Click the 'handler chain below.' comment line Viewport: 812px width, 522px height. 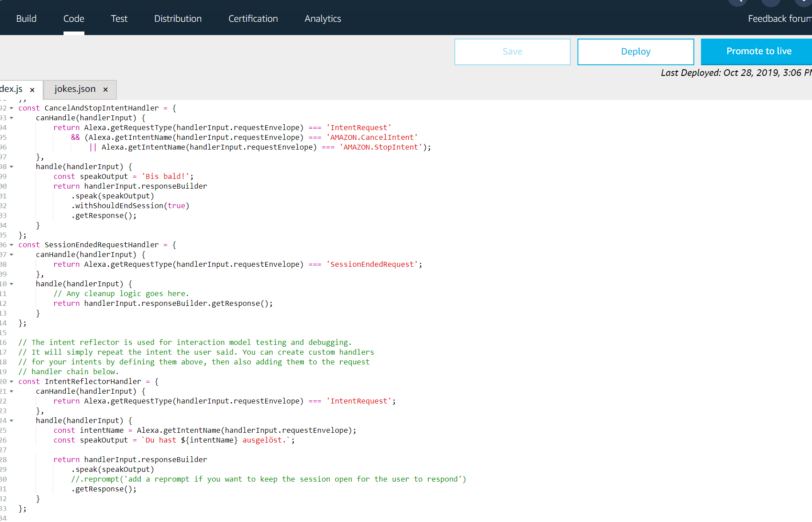click(x=68, y=372)
